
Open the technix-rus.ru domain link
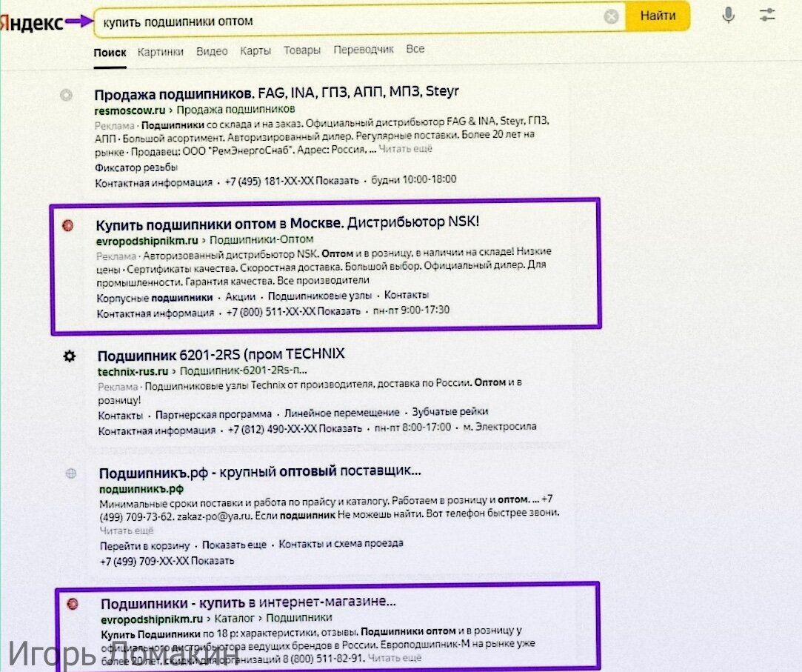[x=133, y=372]
